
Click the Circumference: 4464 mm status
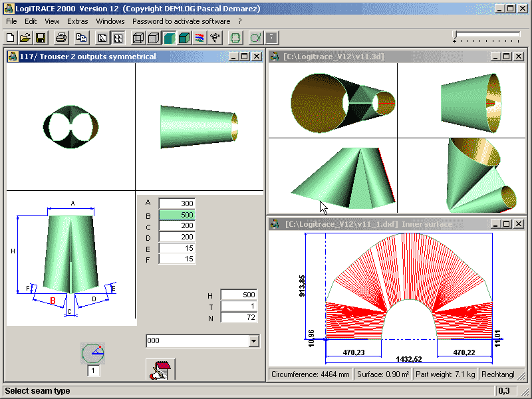coord(311,374)
